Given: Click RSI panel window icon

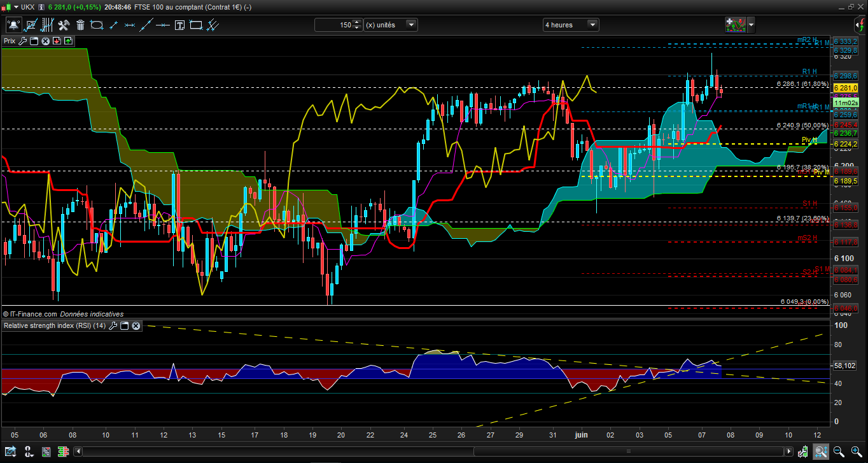Looking at the screenshot, I should (x=125, y=325).
